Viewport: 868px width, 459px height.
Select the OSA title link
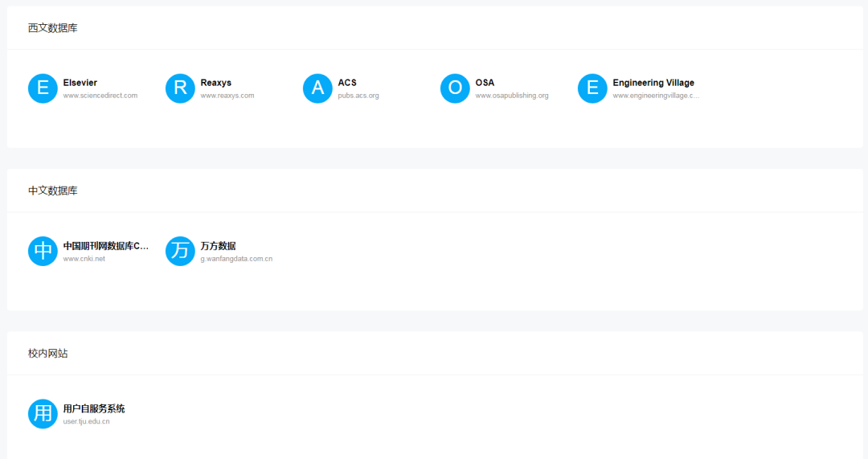click(485, 83)
